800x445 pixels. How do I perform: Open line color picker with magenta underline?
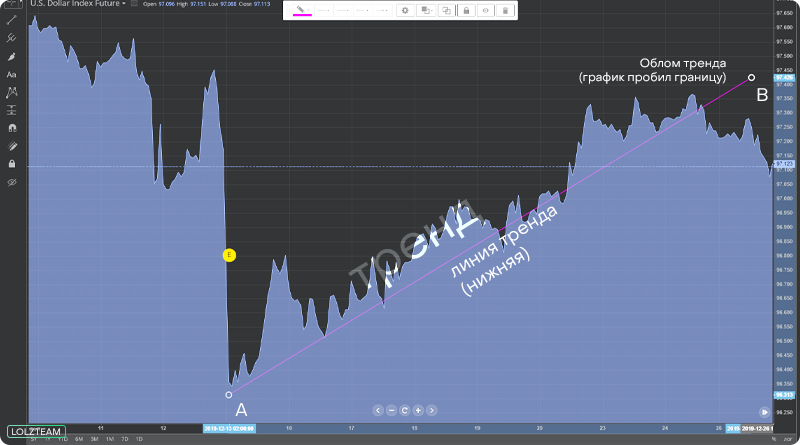click(302, 10)
